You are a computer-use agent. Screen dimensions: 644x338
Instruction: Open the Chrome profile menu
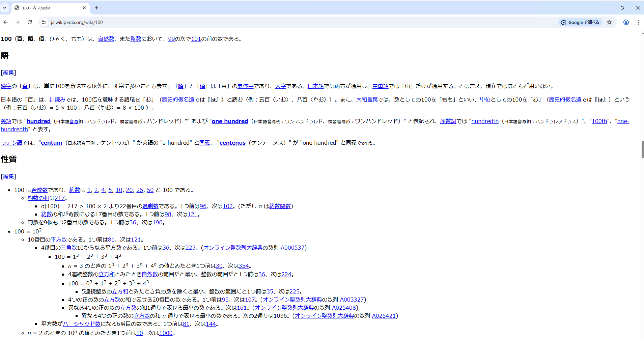click(x=626, y=22)
